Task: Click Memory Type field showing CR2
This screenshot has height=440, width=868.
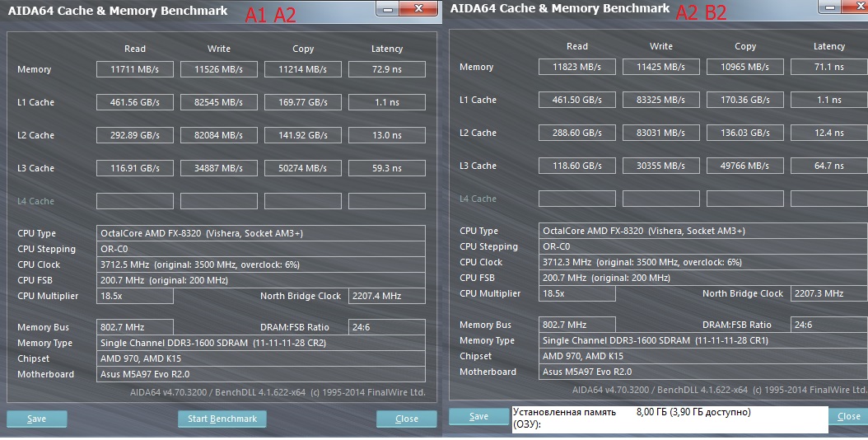Action: (x=261, y=343)
